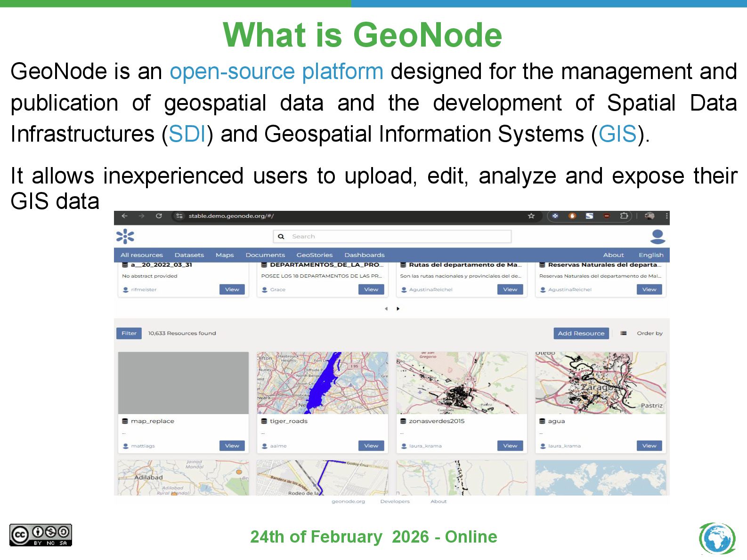Open the Documents menu

pos(265,255)
